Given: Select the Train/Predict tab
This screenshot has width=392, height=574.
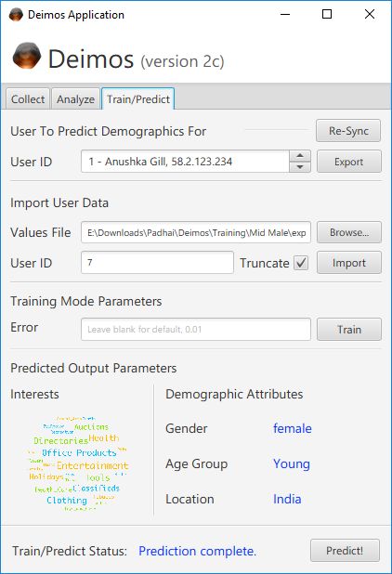Looking at the screenshot, I should [138, 98].
